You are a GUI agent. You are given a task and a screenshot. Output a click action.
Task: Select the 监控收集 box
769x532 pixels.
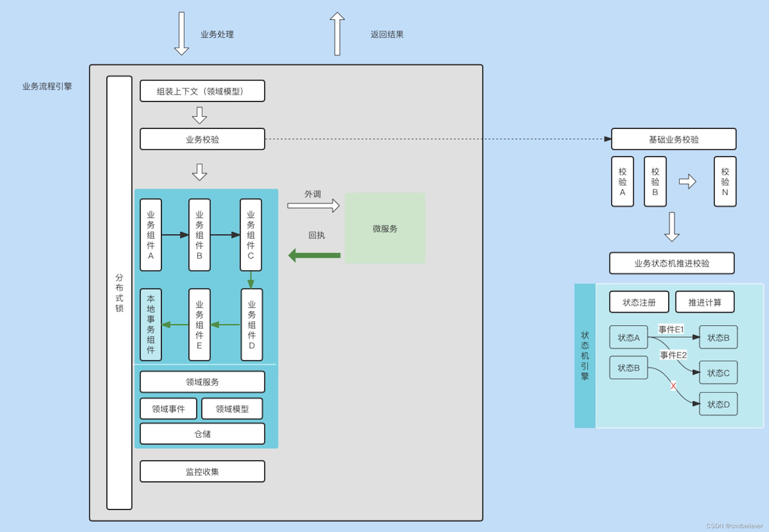(202, 471)
